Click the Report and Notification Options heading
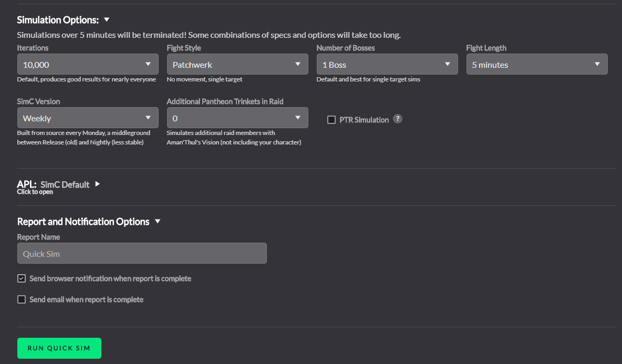Screen dimensions: 622x364 coord(84,222)
